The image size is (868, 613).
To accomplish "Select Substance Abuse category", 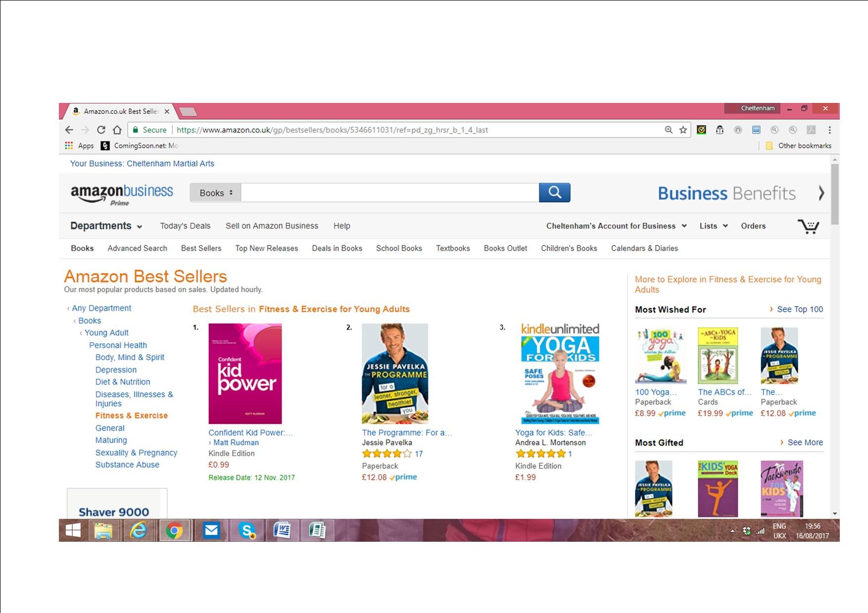I will click(127, 465).
